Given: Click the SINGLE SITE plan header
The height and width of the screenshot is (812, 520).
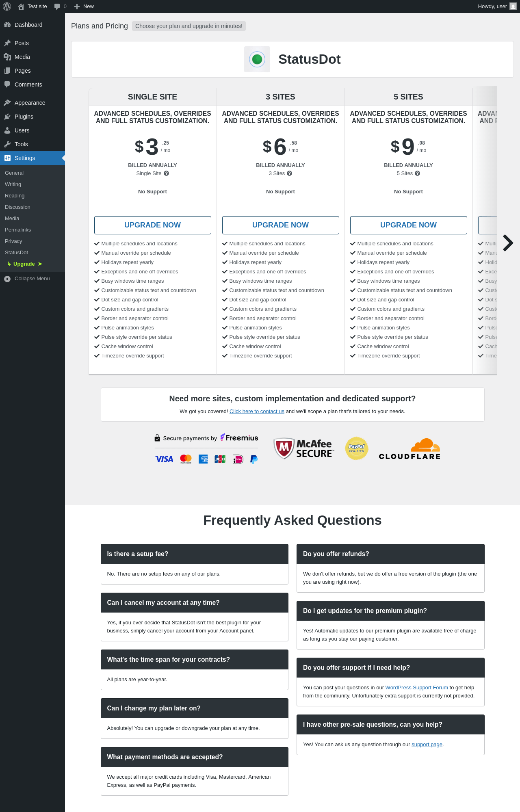Looking at the screenshot, I should coord(153,97).
